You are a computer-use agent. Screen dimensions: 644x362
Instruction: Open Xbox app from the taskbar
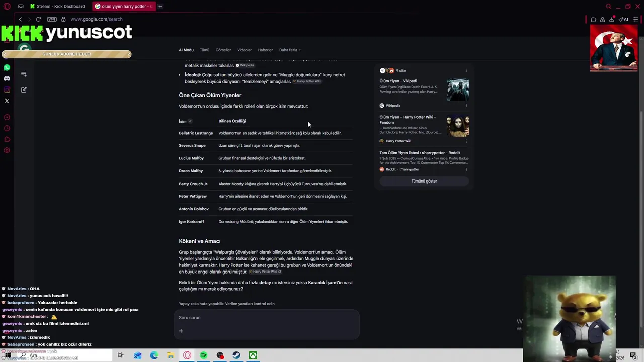[x=253, y=355]
